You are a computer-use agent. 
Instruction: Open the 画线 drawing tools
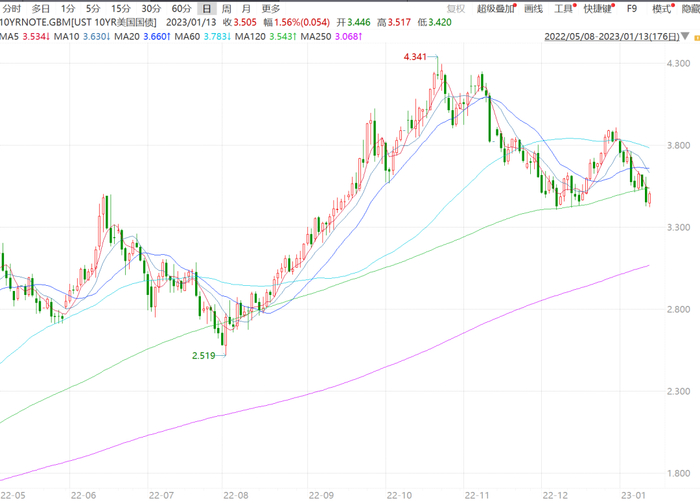coord(533,8)
